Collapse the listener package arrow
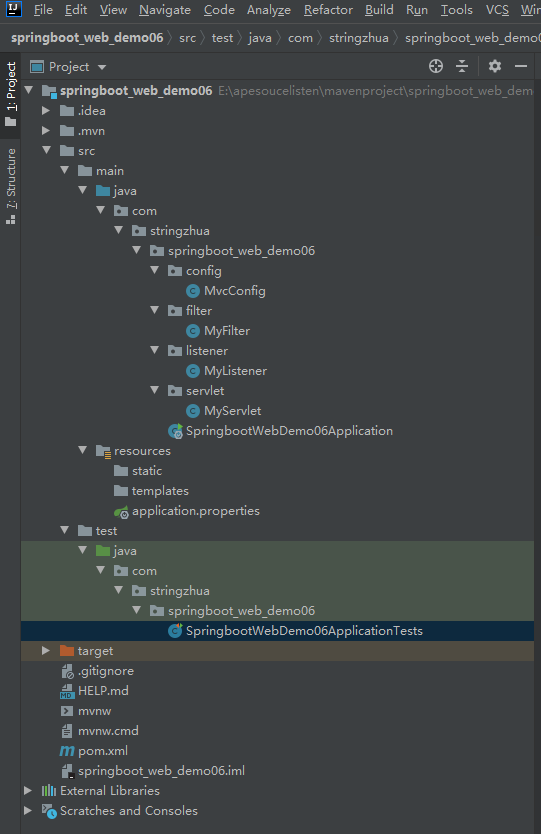The image size is (541, 834). coord(155,350)
